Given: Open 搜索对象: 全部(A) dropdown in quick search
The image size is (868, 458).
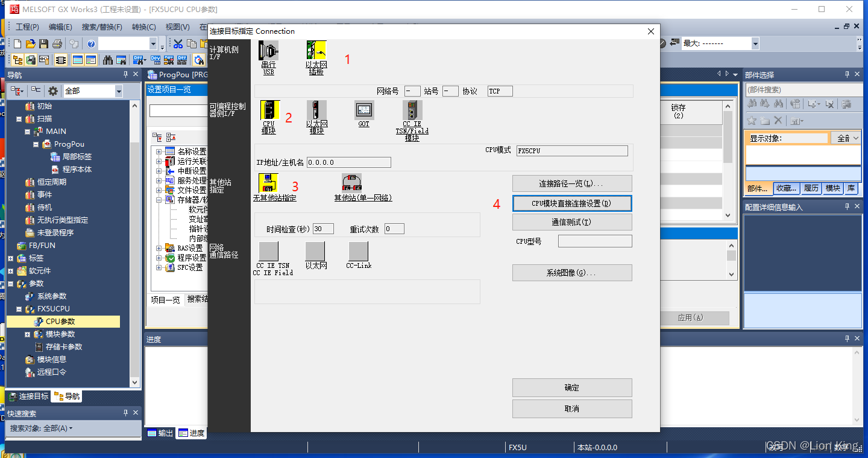Looking at the screenshot, I should point(41,428).
